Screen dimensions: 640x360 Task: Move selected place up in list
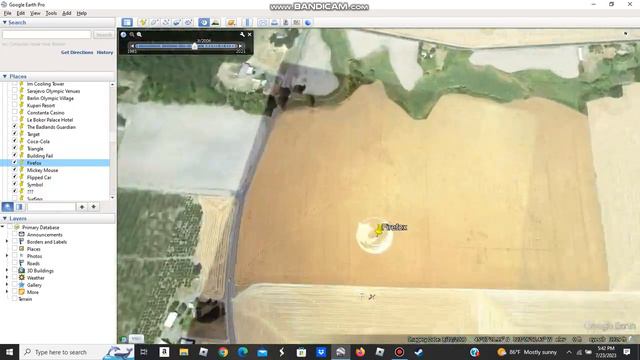(82, 207)
